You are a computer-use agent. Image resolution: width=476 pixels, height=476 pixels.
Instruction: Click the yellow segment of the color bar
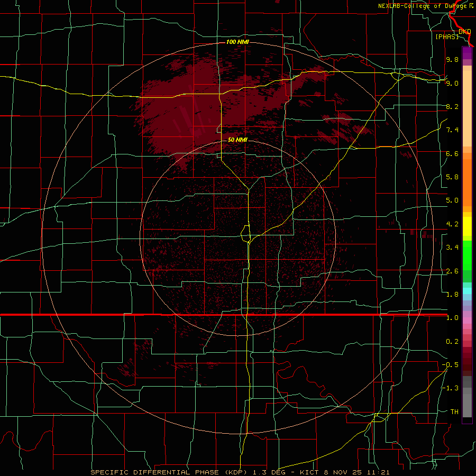(x=467, y=226)
